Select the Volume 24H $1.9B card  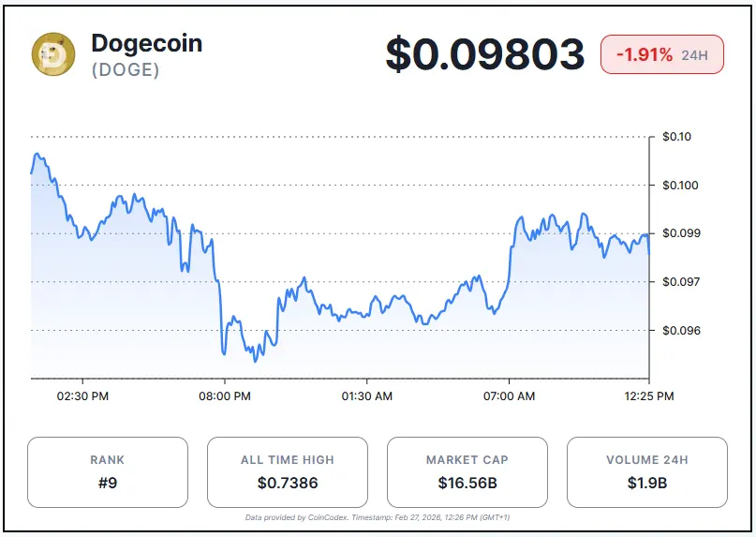pos(646,472)
